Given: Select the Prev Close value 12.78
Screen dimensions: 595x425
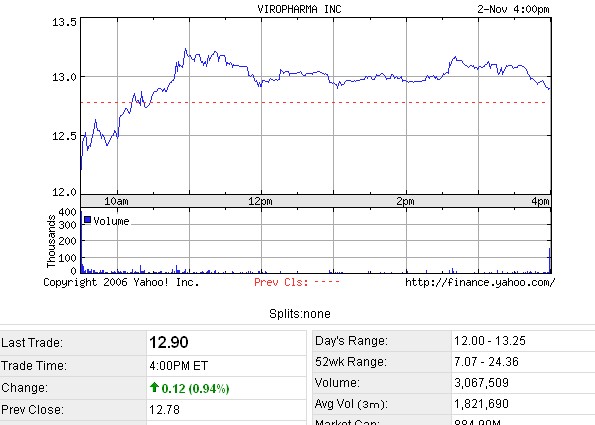Looking at the screenshot, I should tap(164, 410).
